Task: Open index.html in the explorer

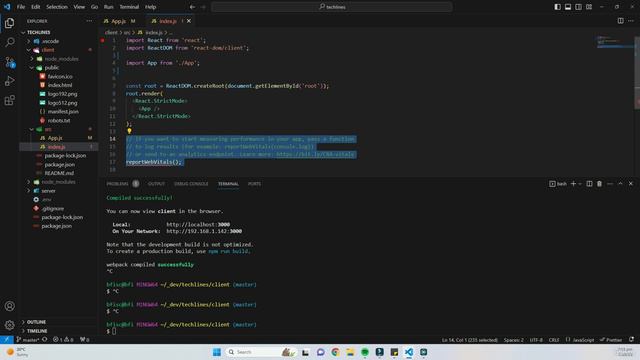Action: (59, 85)
